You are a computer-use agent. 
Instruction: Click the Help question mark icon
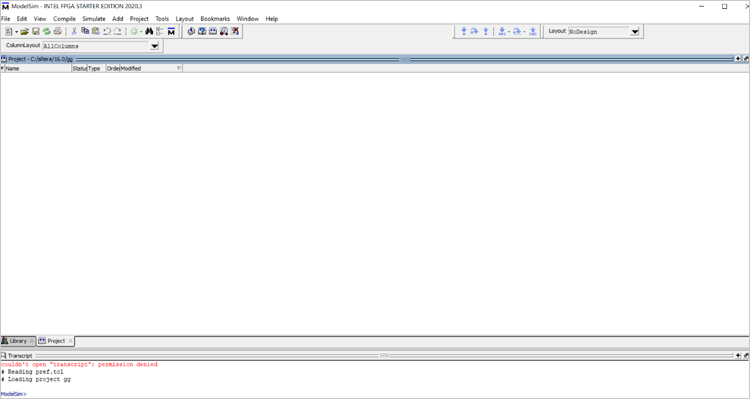point(202,31)
